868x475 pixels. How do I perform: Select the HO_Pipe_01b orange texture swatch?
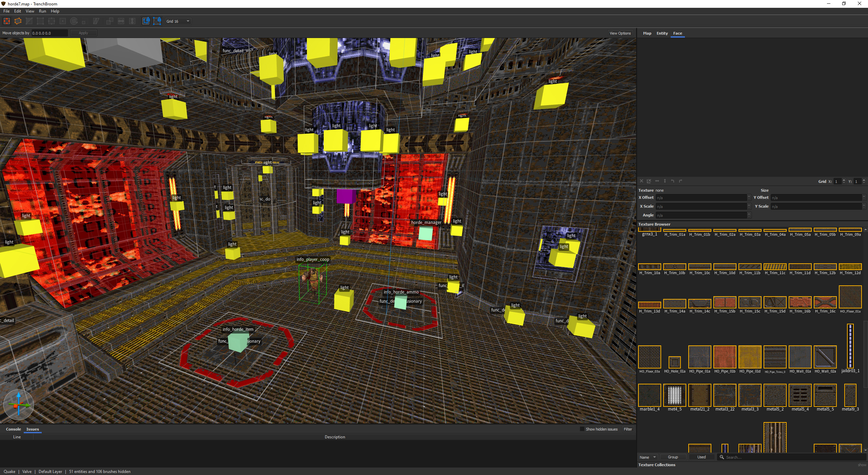click(x=725, y=357)
